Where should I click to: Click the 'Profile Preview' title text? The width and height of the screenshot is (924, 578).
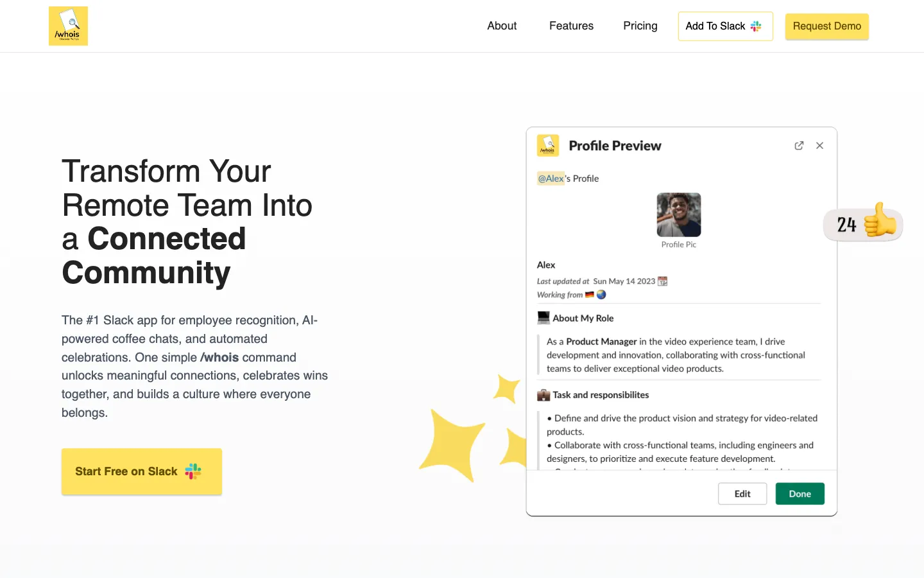[615, 146]
